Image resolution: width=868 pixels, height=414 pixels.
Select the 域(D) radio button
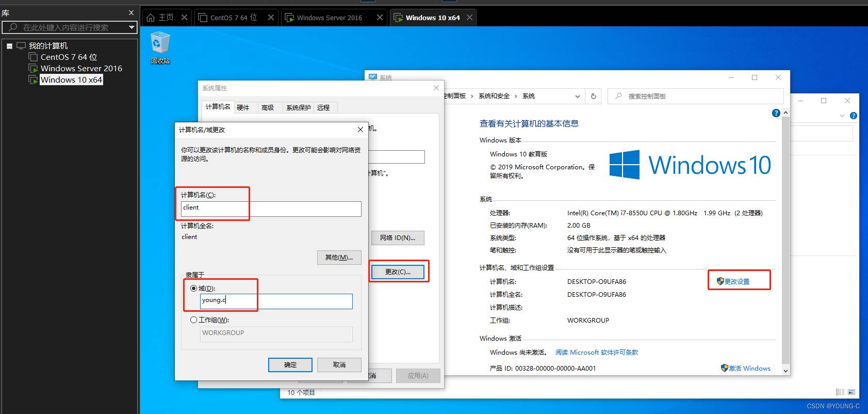pos(194,289)
